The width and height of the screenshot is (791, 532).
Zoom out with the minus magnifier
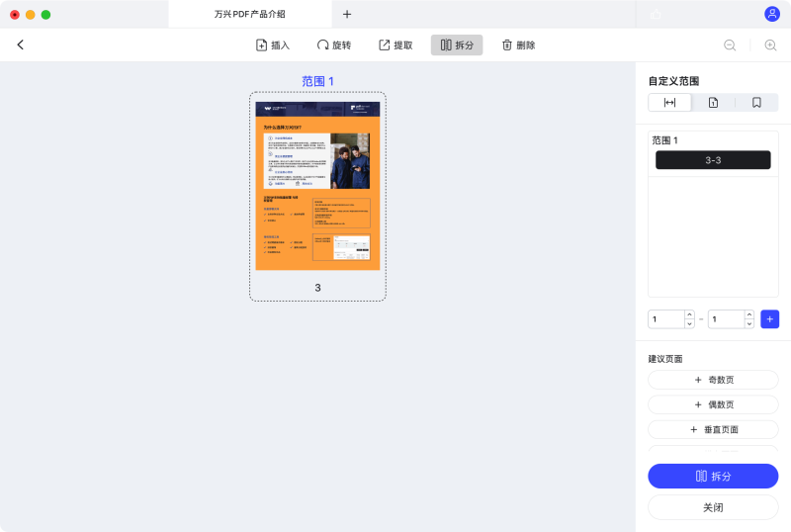[x=730, y=44]
